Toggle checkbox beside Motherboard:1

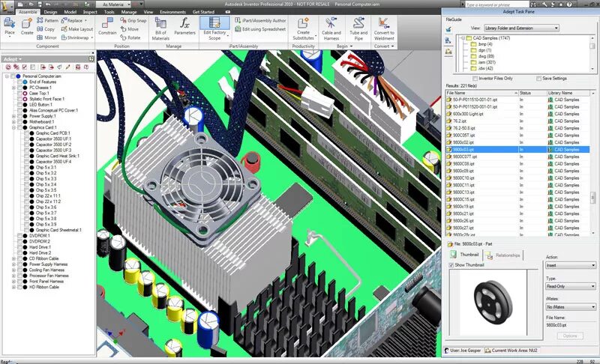[19, 121]
